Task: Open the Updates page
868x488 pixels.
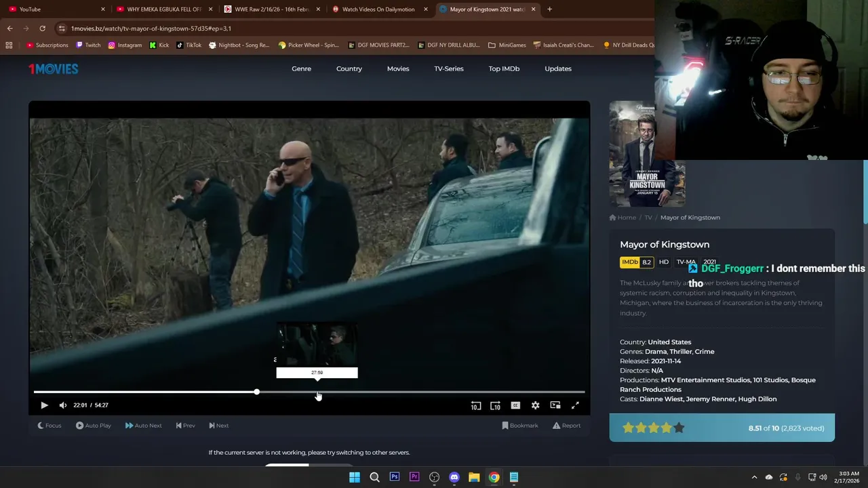Action: 558,68
